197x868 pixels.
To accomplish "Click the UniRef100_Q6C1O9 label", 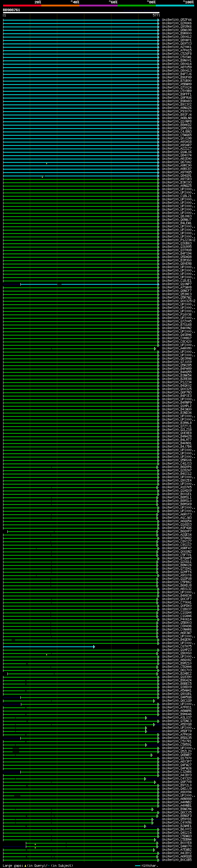I will (x=177, y=701).
